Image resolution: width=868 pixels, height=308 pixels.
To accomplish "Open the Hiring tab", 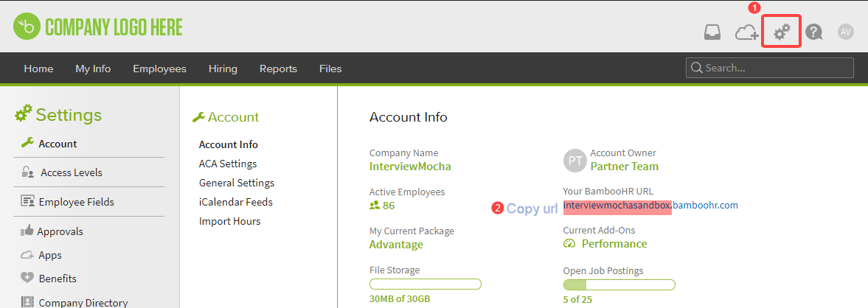I will coord(223,69).
